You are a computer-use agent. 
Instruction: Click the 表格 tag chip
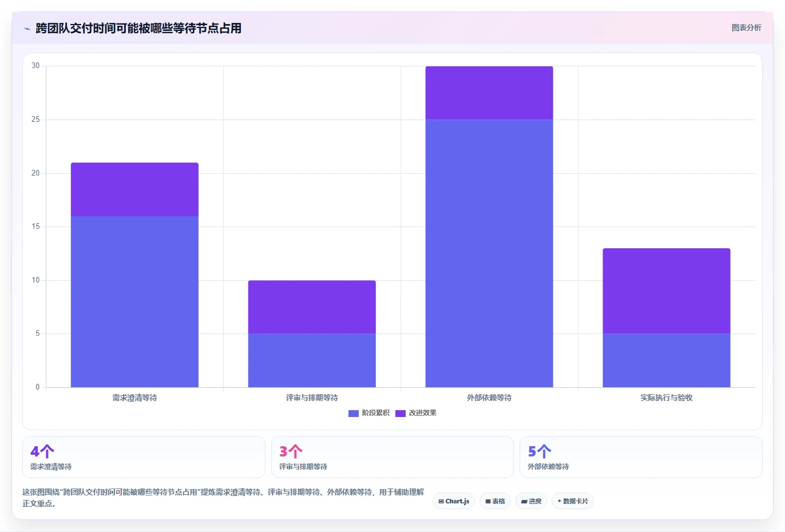point(495,501)
